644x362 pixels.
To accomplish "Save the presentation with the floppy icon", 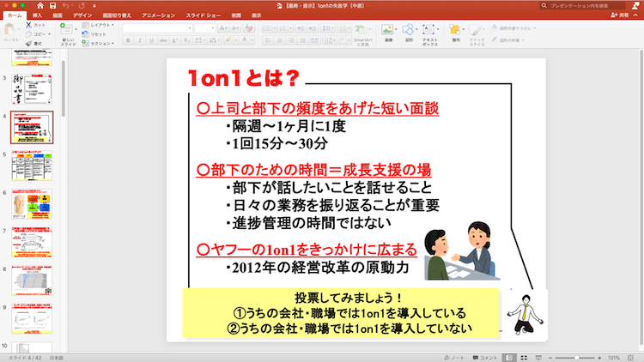I will coord(52,6).
